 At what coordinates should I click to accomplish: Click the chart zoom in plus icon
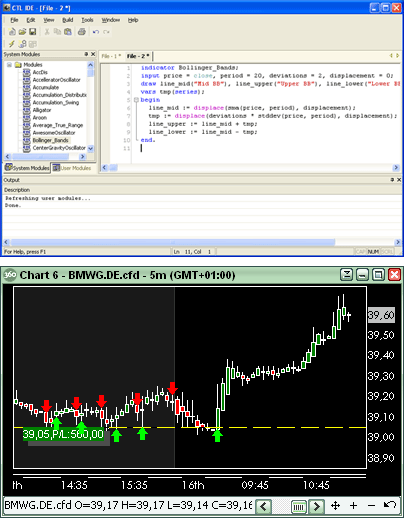[353, 506]
